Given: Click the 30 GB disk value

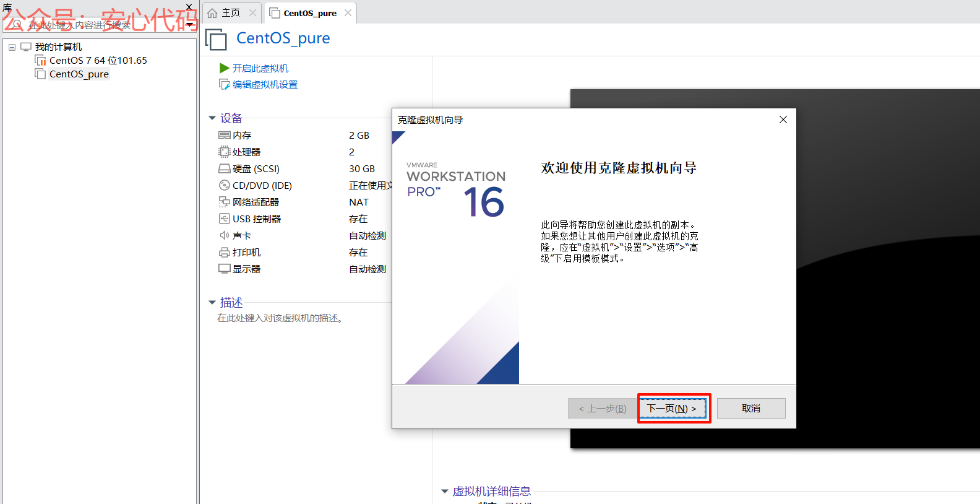Looking at the screenshot, I should 362,168.
